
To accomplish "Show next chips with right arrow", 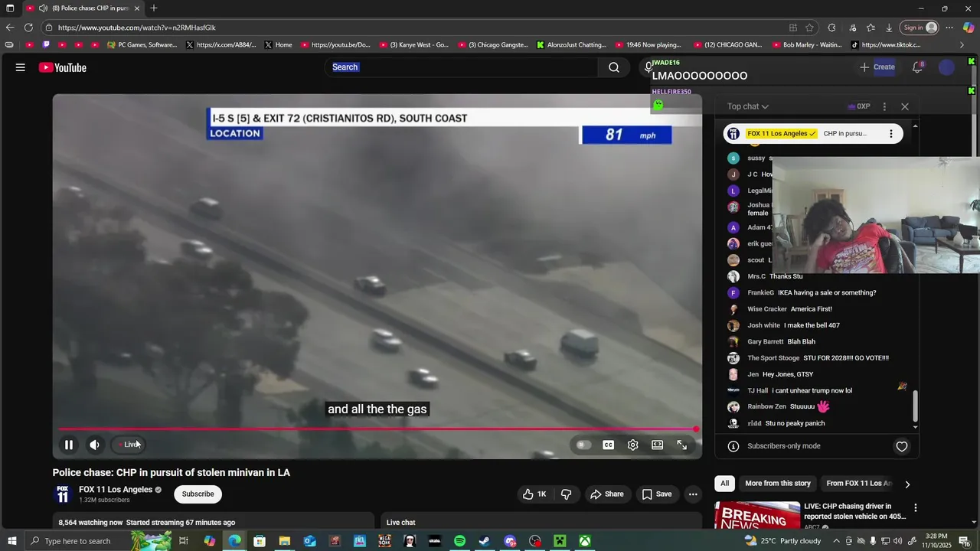I will pyautogui.click(x=907, y=484).
